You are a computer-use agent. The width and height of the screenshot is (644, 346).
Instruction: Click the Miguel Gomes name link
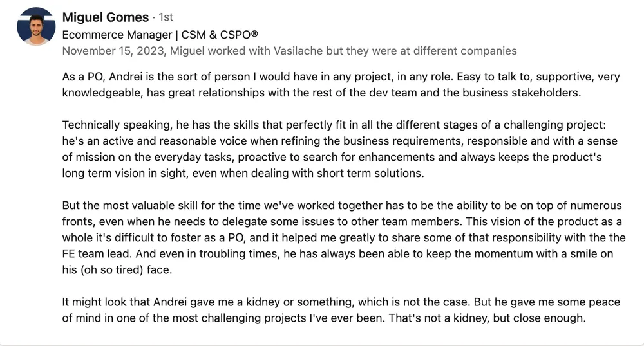pos(106,17)
